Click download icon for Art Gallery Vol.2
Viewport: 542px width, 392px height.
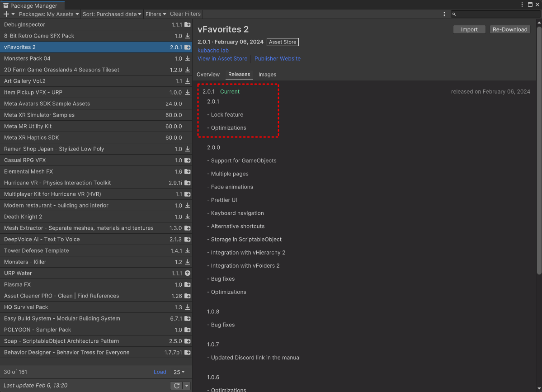[x=187, y=81]
